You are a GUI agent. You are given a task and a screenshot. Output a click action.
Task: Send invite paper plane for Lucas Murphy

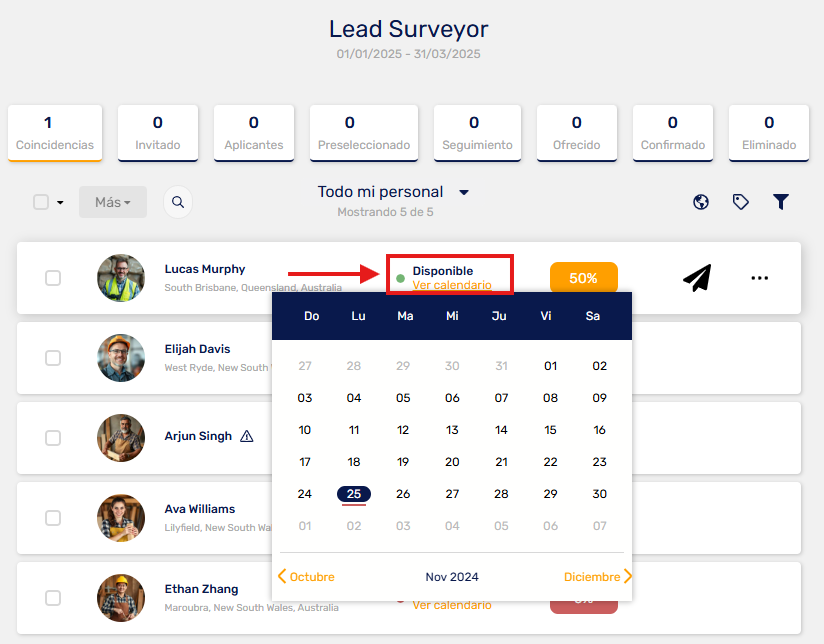(x=697, y=278)
